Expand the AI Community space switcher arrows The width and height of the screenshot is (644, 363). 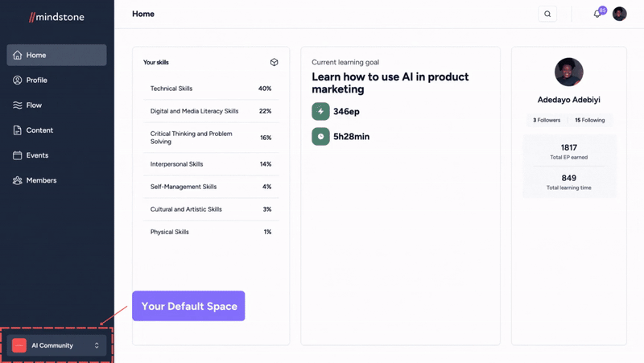(97, 345)
